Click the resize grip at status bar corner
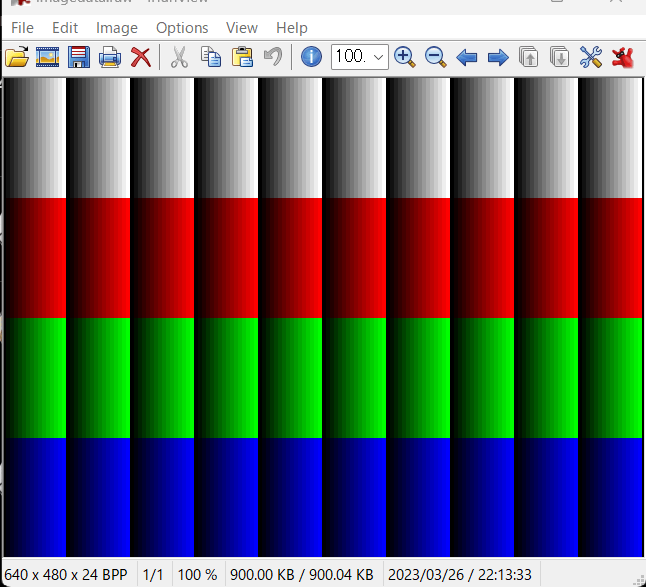The height and width of the screenshot is (587, 646). click(639, 580)
